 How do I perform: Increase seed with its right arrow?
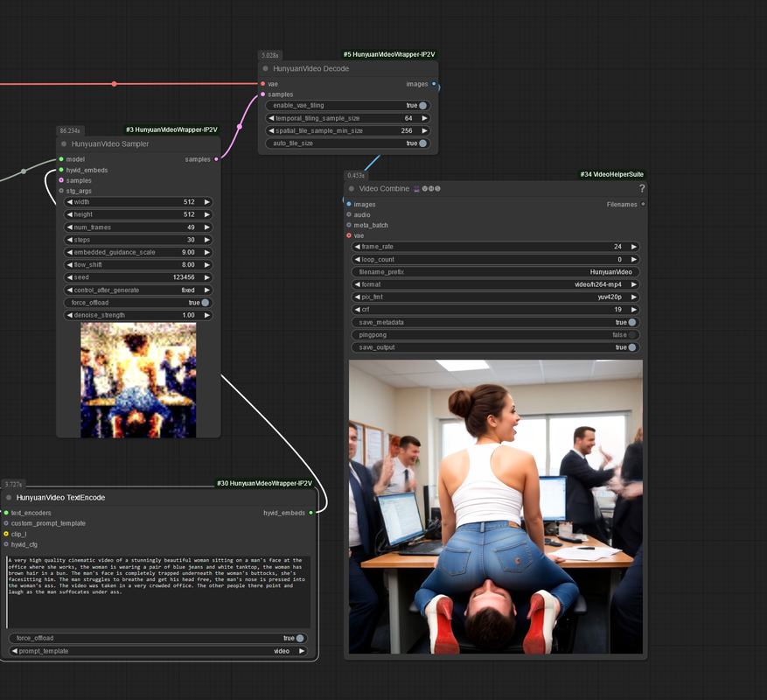[x=207, y=277]
